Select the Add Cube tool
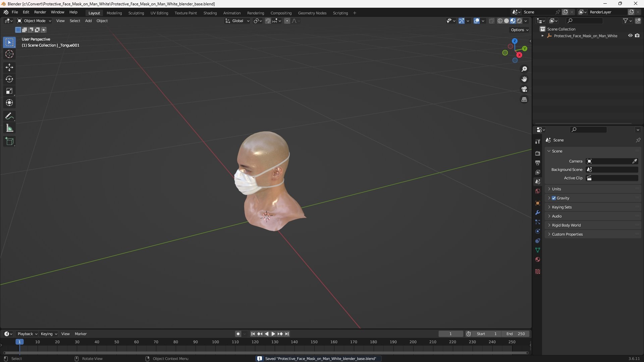The width and height of the screenshot is (644, 362). point(9,141)
